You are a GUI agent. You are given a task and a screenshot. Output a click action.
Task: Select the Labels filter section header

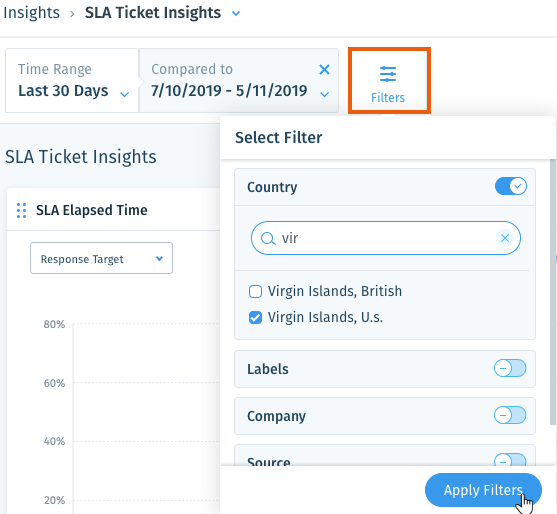[385, 369]
